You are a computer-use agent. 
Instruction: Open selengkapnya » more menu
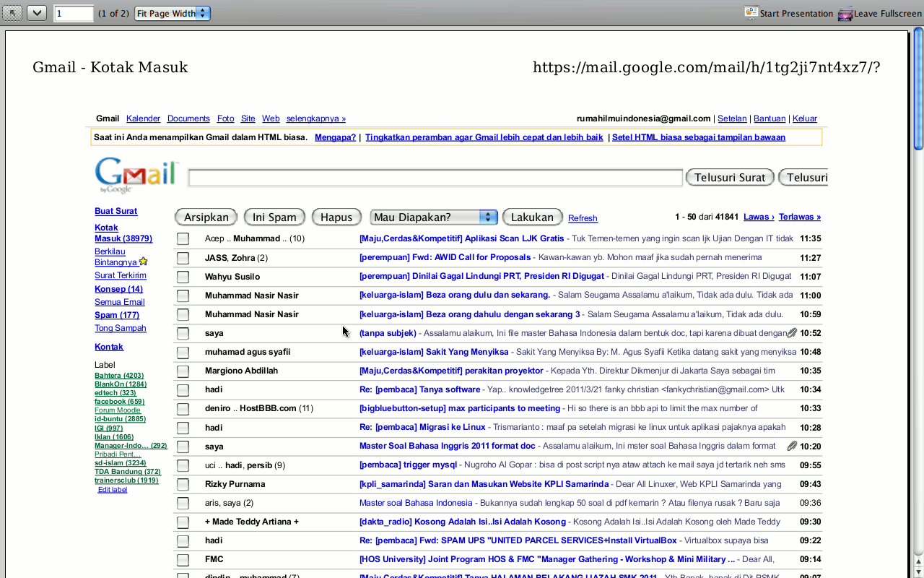coord(316,118)
